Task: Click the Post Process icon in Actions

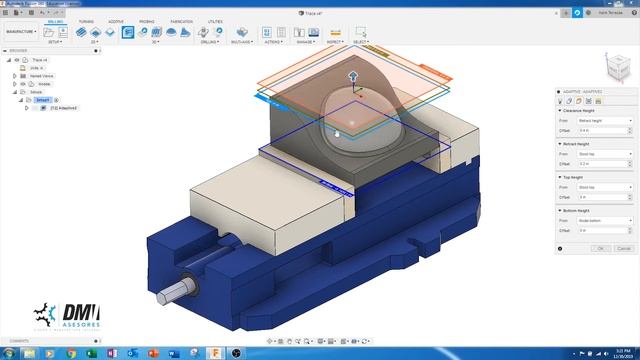Action: (x=267, y=32)
